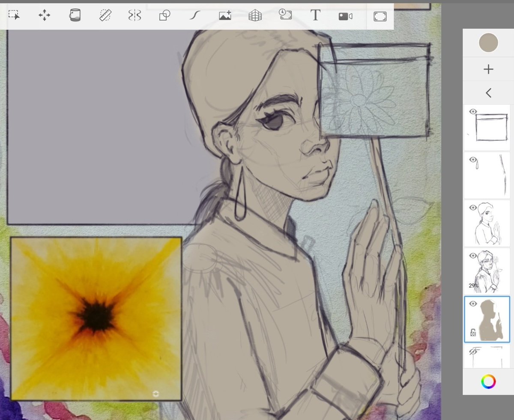Viewport: 514px width, 420px height.
Task: Hide the rectangle frame layer
Action: (x=473, y=111)
